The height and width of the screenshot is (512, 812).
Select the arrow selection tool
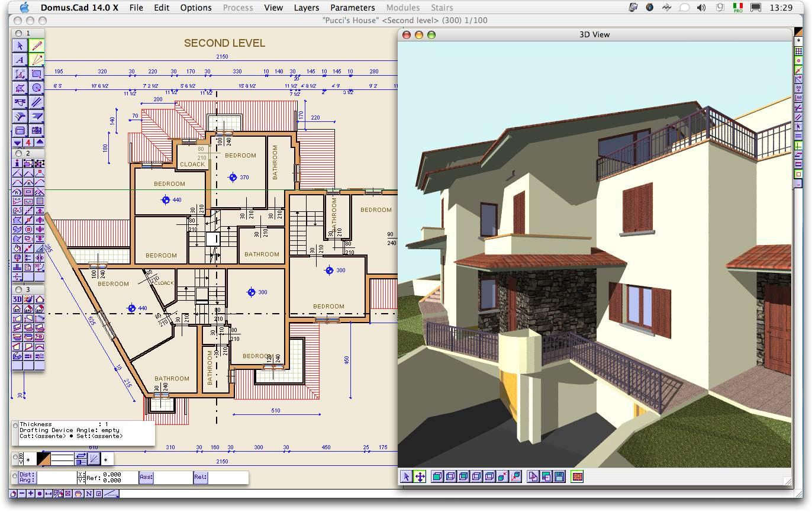pyautogui.click(x=20, y=46)
